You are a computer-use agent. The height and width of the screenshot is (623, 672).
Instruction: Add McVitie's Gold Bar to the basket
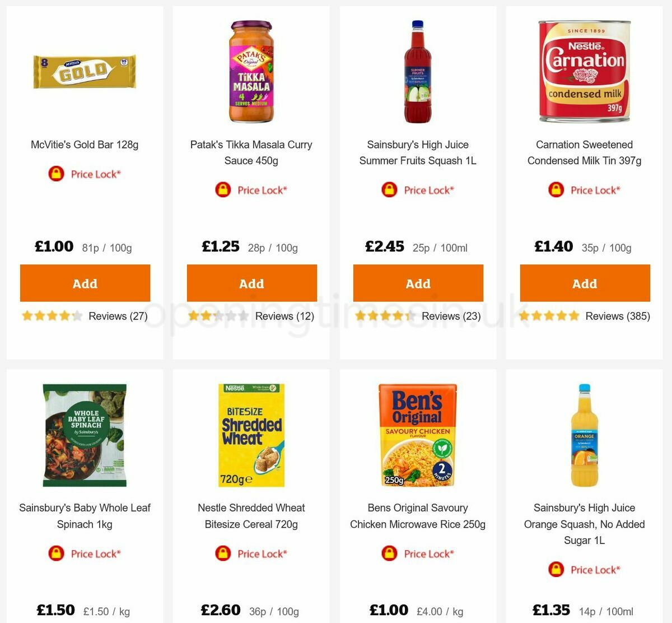coord(85,283)
